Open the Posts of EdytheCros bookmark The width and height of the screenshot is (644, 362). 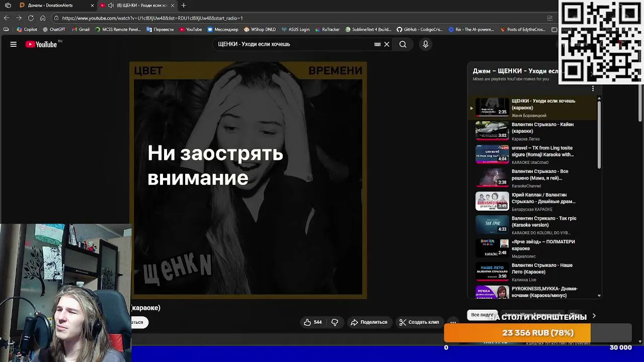[523, 30]
